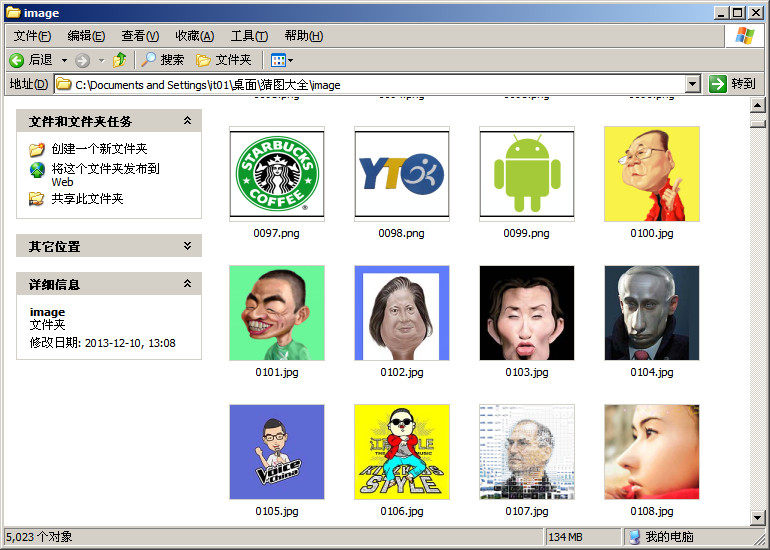770x550 pixels.
Task: Click folder icon in address bar
Action: (63, 84)
